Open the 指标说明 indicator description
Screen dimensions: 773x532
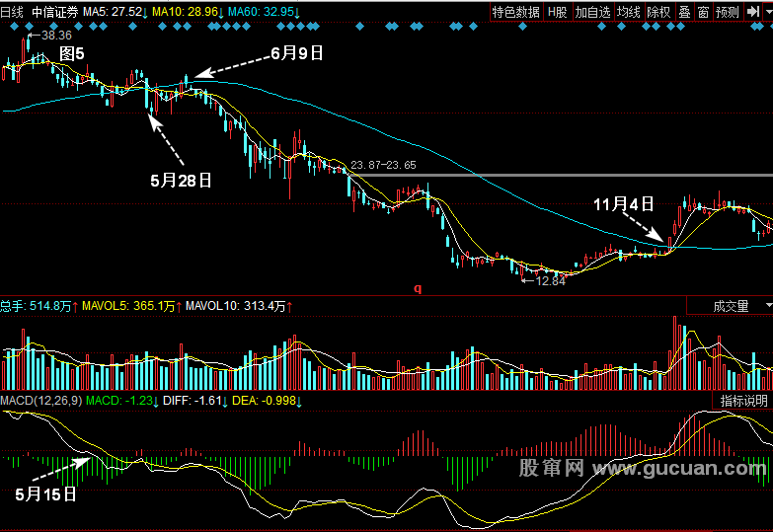pyautogui.click(x=743, y=401)
